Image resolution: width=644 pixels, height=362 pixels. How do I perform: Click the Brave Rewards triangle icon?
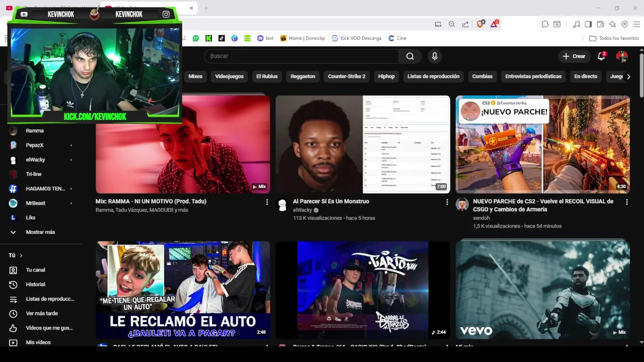tap(494, 24)
